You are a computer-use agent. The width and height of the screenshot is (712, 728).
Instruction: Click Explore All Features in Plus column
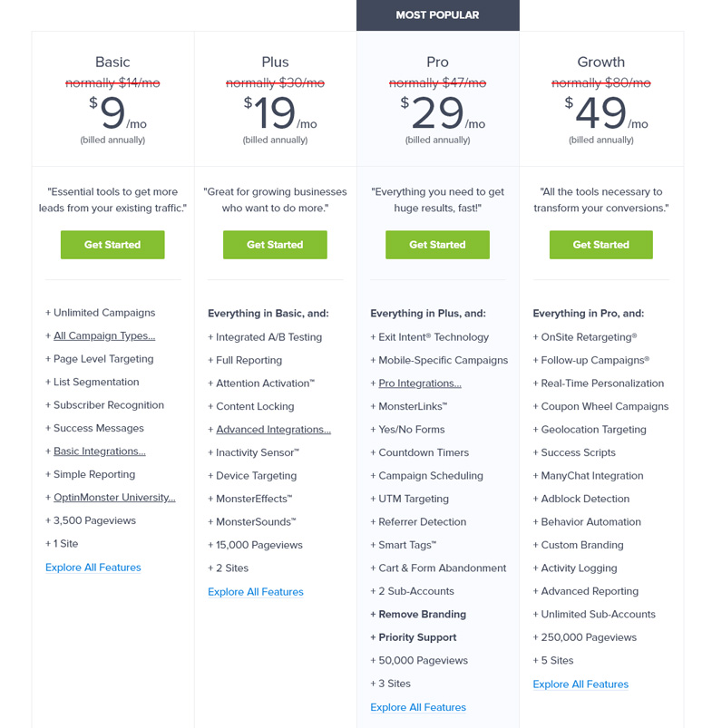click(x=256, y=592)
